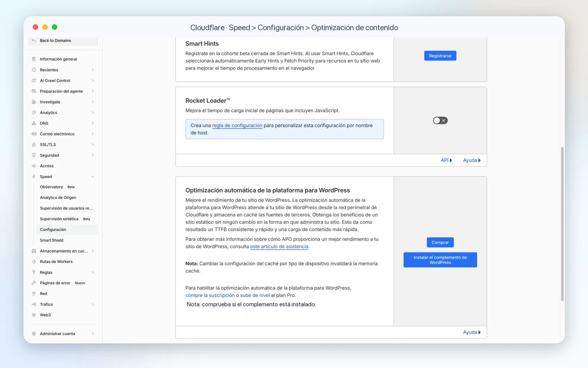Select the Observatory submenu item
Image resolution: width=588 pixels, height=368 pixels.
(51, 187)
